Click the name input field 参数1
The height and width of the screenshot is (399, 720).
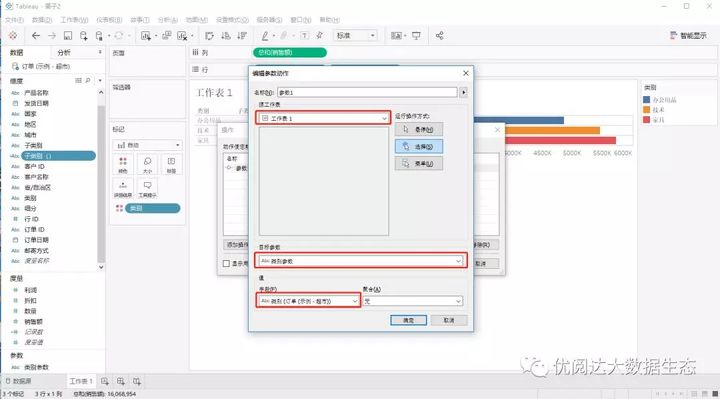(x=367, y=92)
